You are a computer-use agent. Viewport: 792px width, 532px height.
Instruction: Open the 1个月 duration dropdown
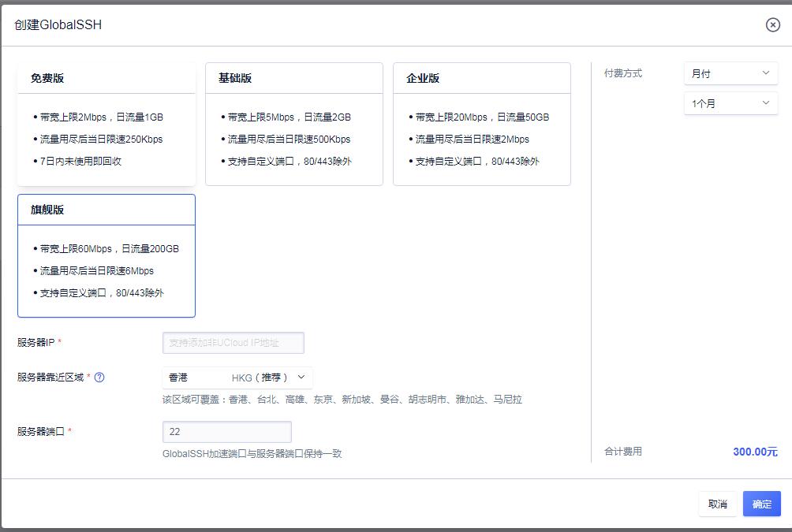point(730,103)
